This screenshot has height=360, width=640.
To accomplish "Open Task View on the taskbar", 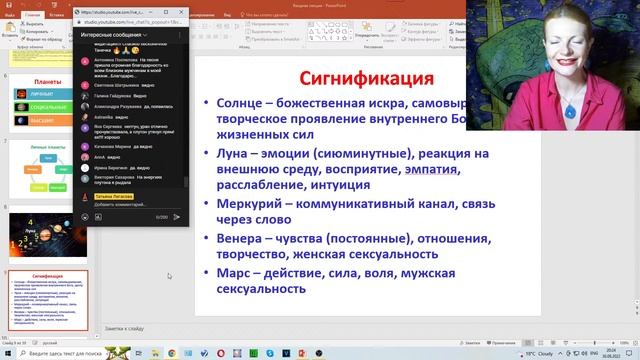I will [139, 353].
